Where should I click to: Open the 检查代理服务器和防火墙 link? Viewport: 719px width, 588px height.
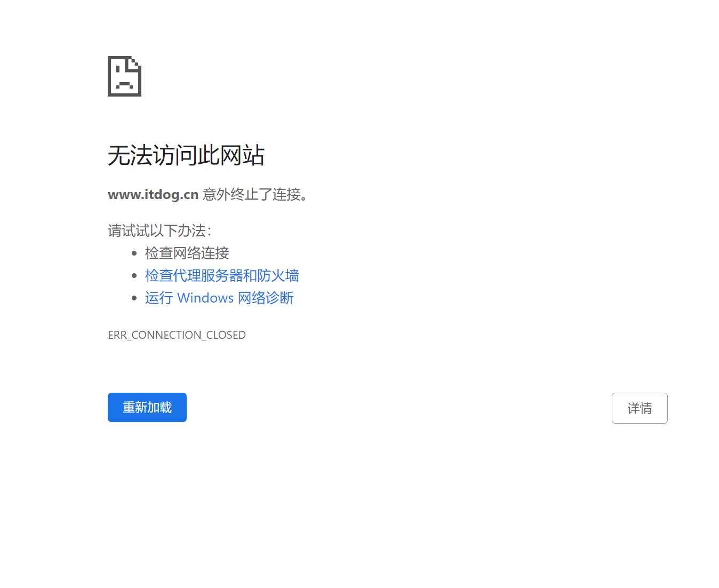point(222,275)
